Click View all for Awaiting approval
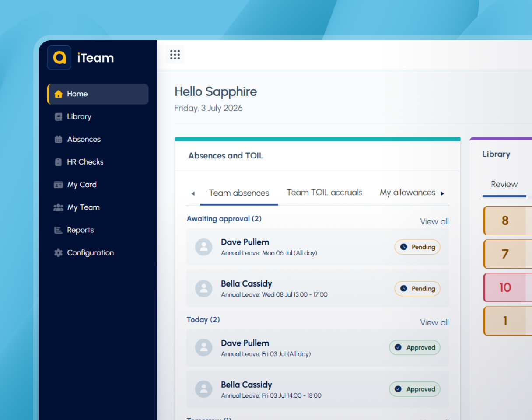The height and width of the screenshot is (420, 532). [x=434, y=222]
